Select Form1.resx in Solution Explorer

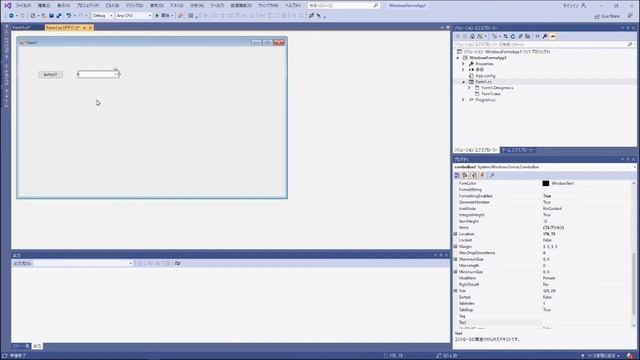(491, 94)
